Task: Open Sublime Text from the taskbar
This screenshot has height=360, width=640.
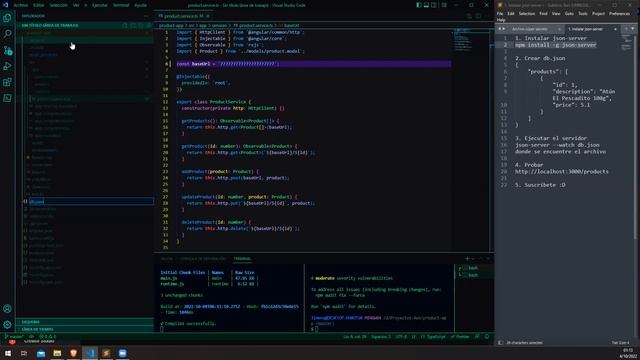Action: pos(106,353)
